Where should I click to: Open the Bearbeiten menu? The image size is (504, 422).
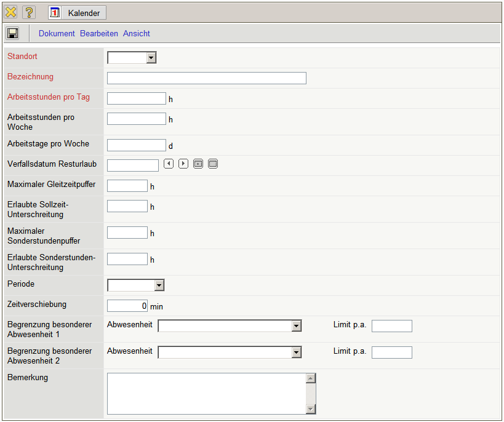click(x=99, y=34)
